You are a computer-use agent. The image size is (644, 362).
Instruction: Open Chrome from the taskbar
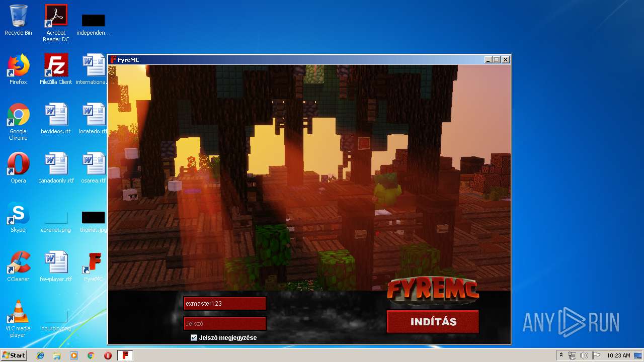[x=91, y=355]
